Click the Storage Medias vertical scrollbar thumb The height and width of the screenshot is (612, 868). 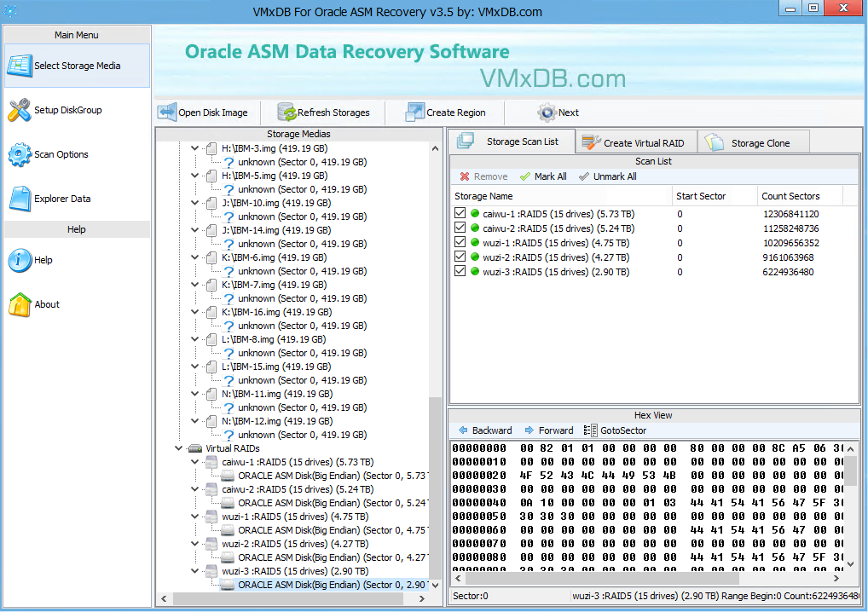pyautogui.click(x=435, y=487)
